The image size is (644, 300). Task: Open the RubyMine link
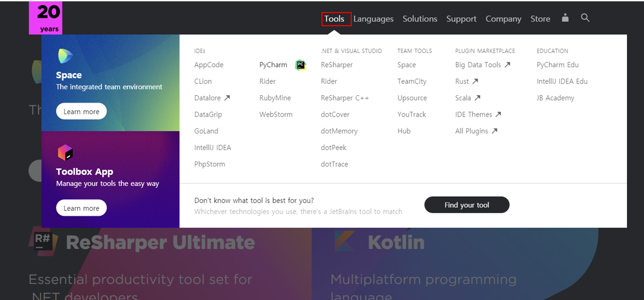coord(275,98)
